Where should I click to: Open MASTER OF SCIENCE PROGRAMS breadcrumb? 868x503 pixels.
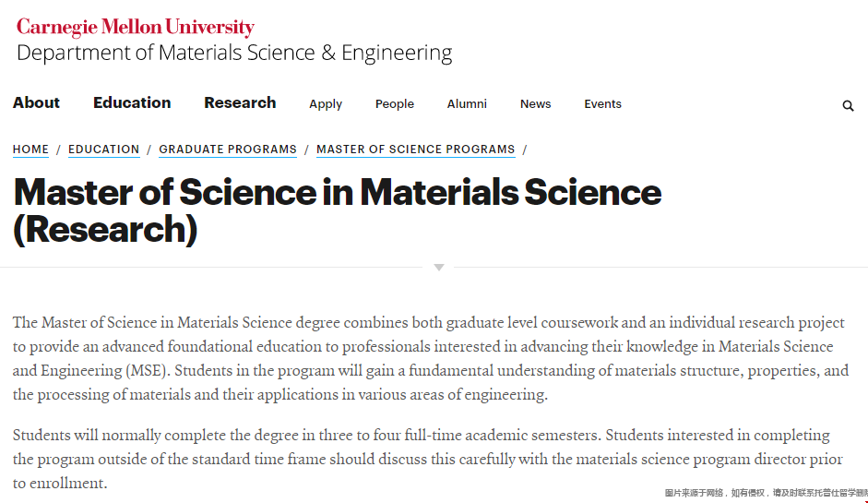pyautogui.click(x=416, y=150)
